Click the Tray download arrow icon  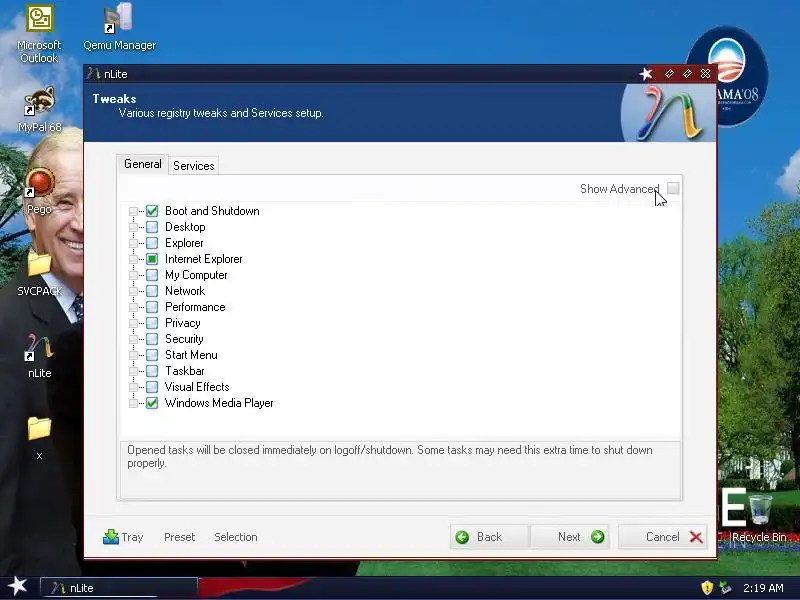(x=111, y=537)
